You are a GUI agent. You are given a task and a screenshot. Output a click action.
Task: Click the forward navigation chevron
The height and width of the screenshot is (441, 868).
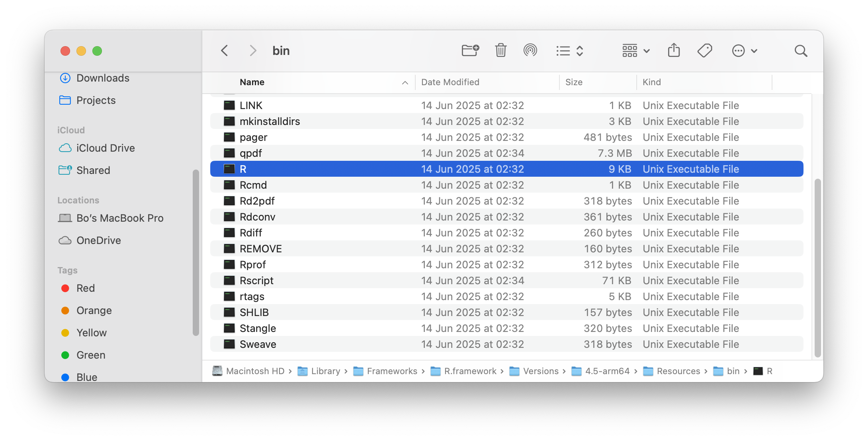(252, 51)
